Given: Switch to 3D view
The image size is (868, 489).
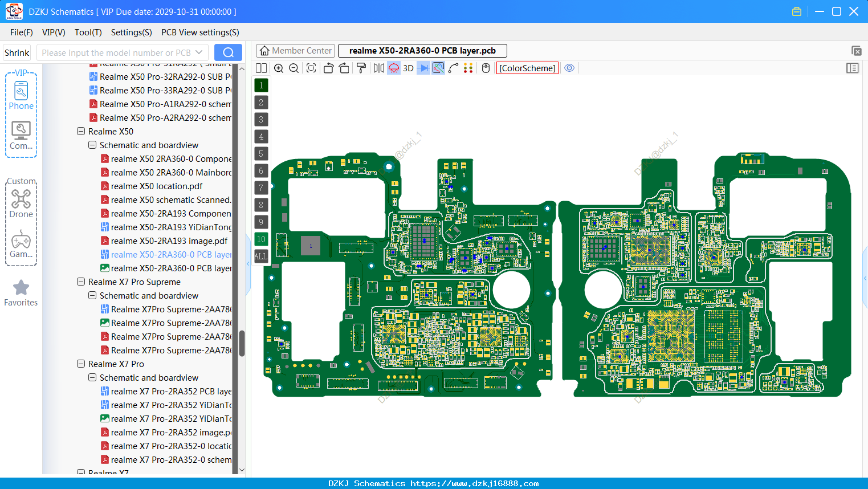Looking at the screenshot, I should click(408, 68).
